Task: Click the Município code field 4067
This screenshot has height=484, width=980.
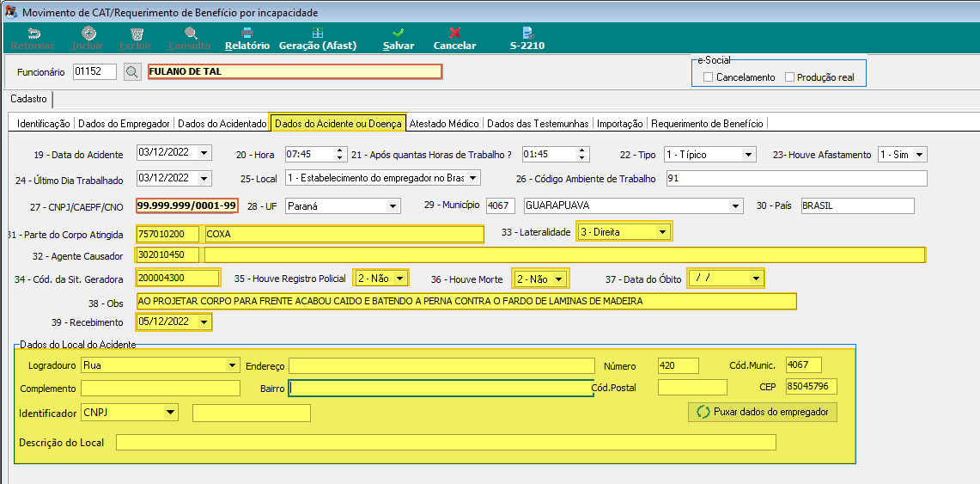Action: click(500, 205)
